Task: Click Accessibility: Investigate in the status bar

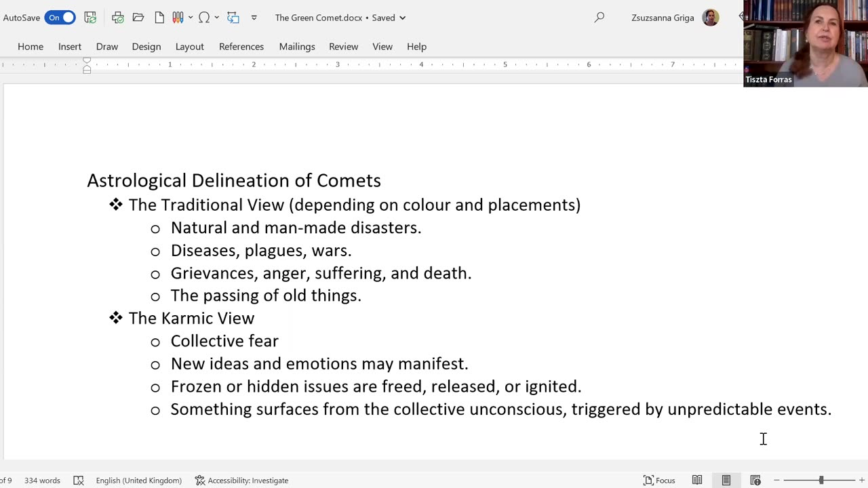Action: pos(241,481)
